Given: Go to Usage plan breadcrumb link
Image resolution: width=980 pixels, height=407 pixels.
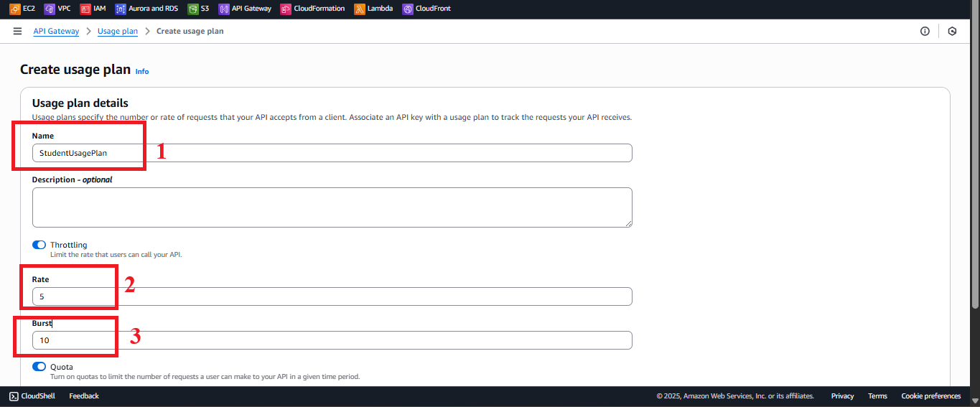Looking at the screenshot, I should [x=118, y=32].
